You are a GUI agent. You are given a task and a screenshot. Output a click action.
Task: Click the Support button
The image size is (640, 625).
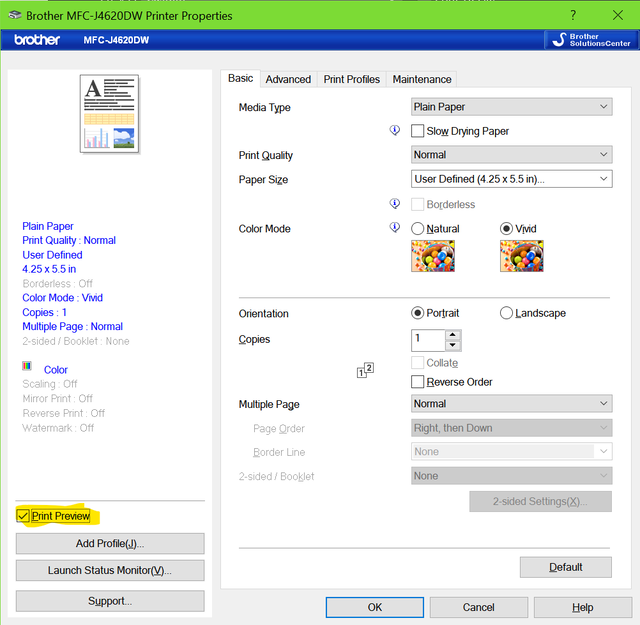pyautogui.click(x=110, y=601)
